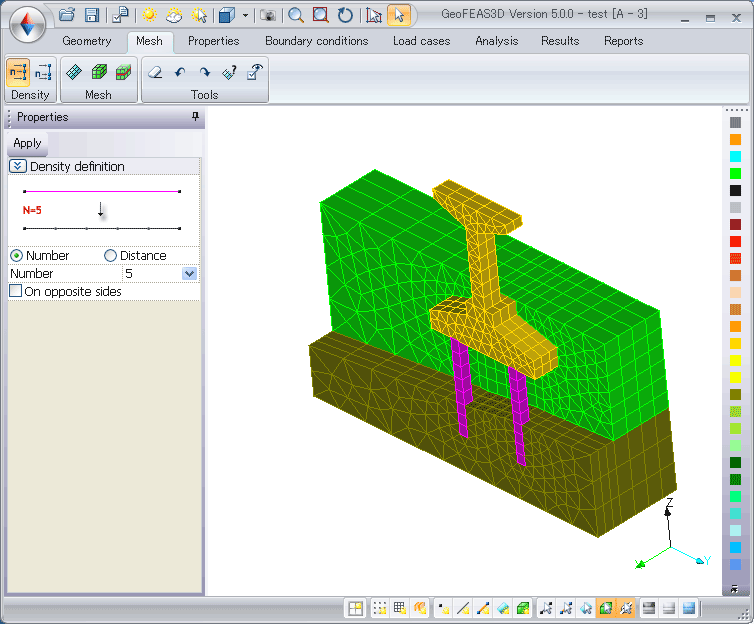This screenshot has height=624, width=754.
Task: Open the Analysis tab
Action: [497, 41]
